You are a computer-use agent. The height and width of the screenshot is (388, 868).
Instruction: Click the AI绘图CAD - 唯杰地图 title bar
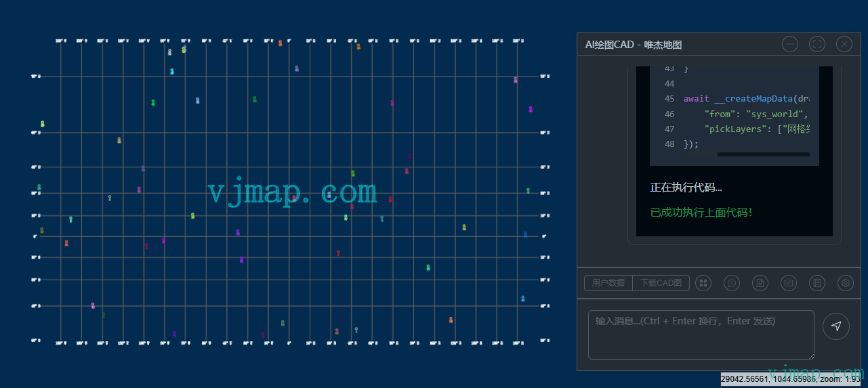[678, 45]
